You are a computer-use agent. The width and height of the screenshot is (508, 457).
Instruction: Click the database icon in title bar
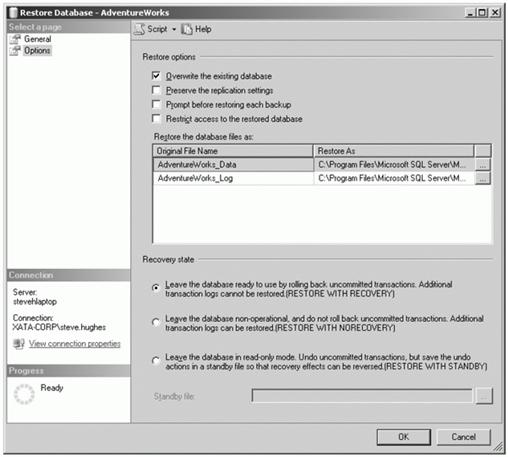point(13,13)
